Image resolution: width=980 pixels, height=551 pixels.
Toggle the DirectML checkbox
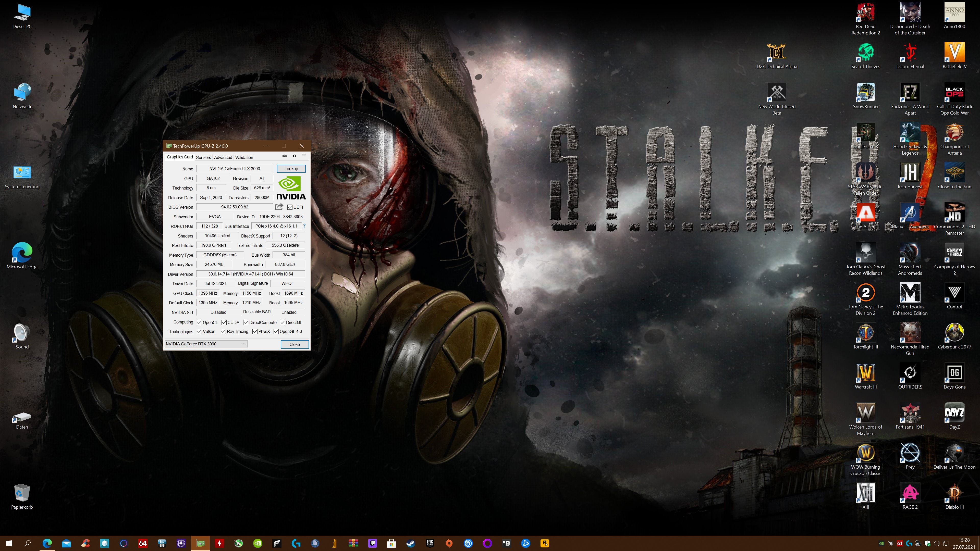(282, 322)
